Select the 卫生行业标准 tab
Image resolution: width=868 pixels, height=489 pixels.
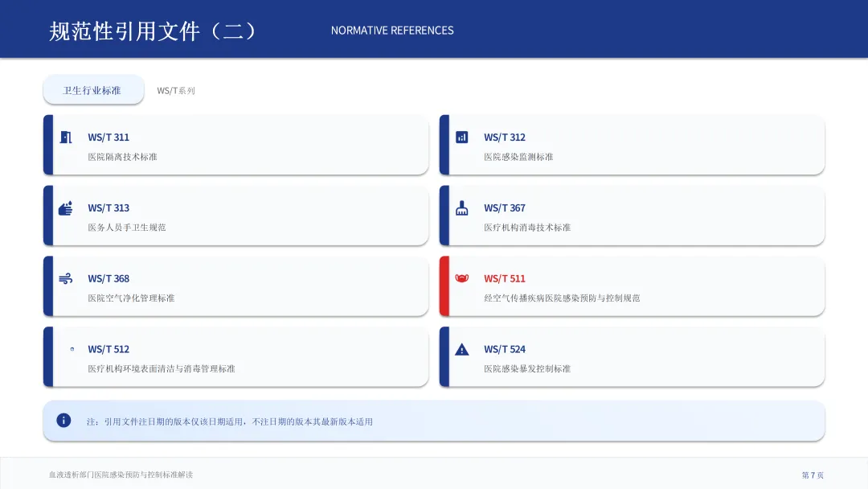click(x=92, y=90)
